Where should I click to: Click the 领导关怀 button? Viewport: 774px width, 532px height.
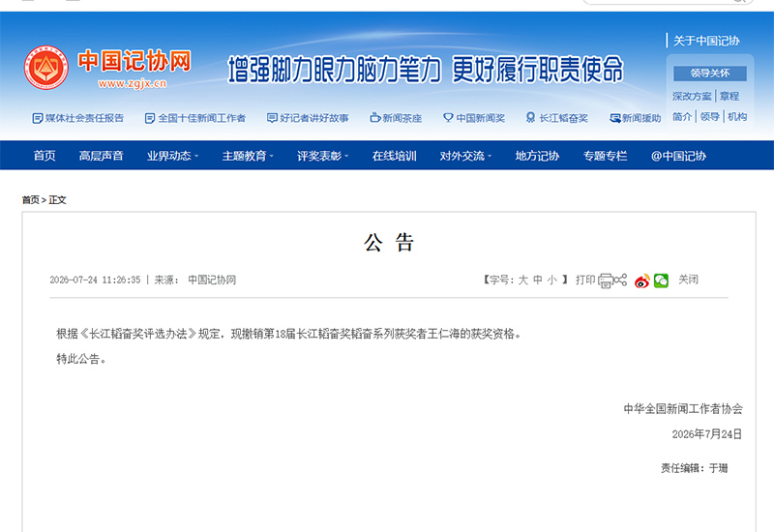[710, 74]
